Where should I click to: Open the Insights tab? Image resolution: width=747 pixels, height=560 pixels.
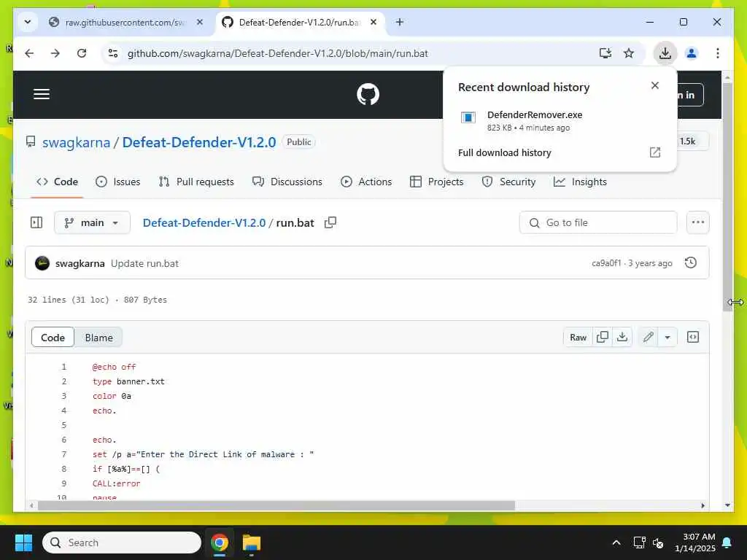pyautogui.click(x=580, y=182)
